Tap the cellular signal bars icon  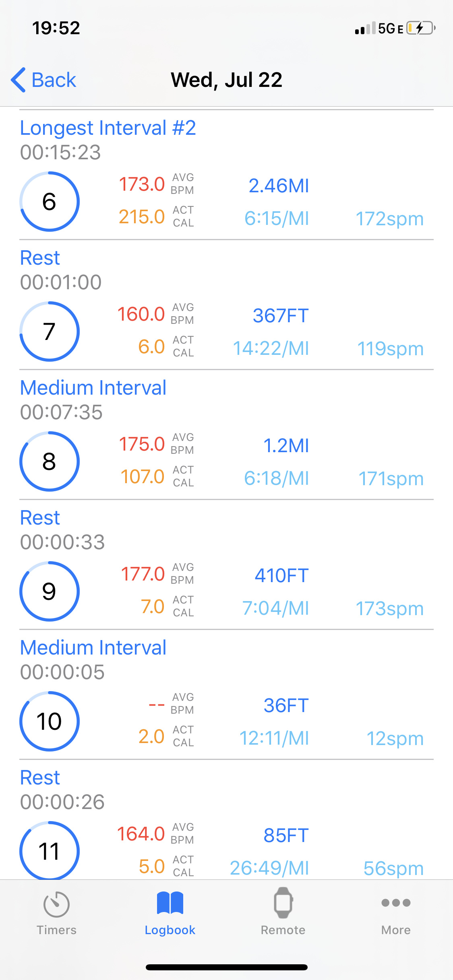pyautogui.click(x=365, y=29)
